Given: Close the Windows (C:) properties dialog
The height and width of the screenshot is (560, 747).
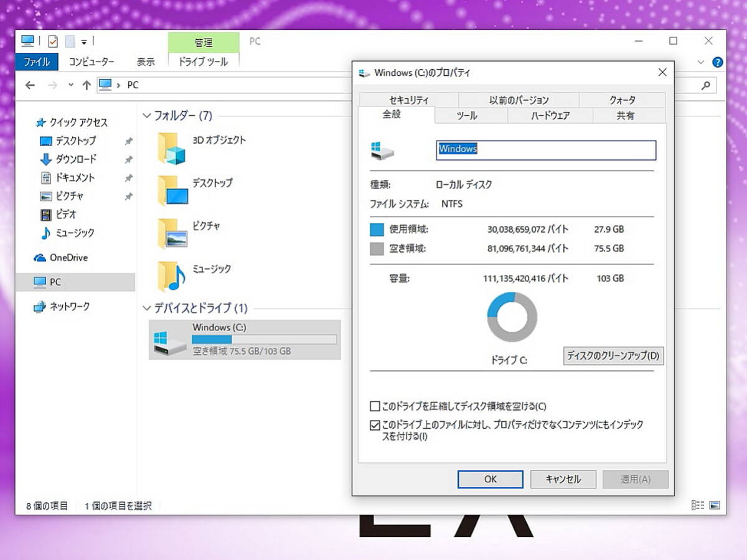Looking at the screenshot, I should point(662,73).
